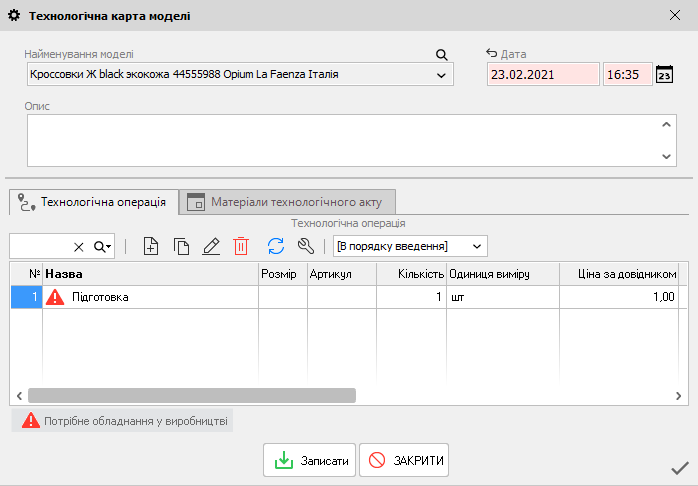This screenshot has height=486, width=698.
Task: Delete operation using the red trash icon
Action: point(241,246)
